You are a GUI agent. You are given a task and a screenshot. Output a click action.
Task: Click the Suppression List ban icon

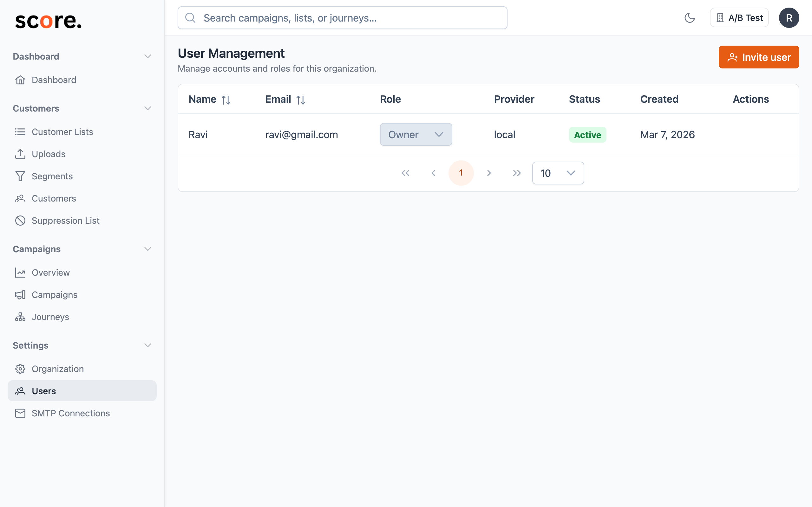pos(20,220)
